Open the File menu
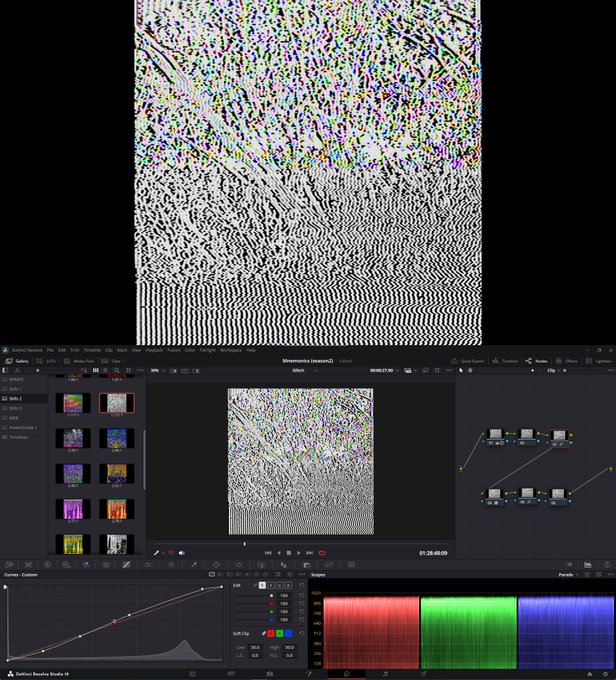Viewport: 616px width, 680px height. tap(50, 350)
